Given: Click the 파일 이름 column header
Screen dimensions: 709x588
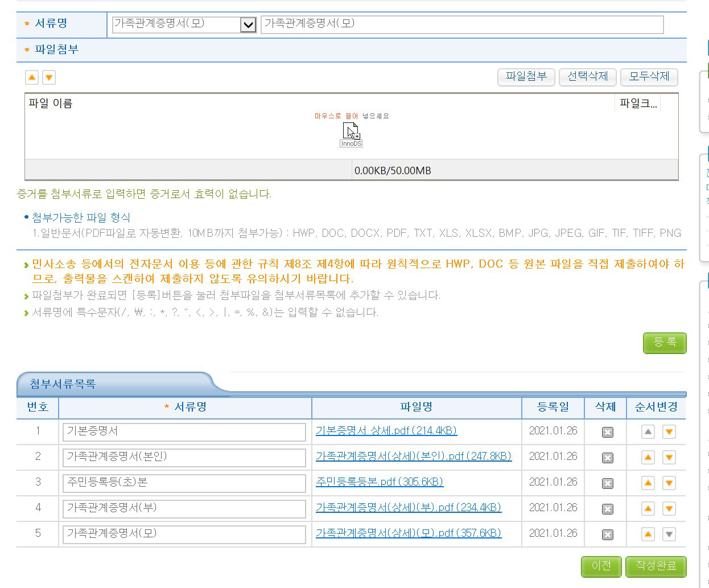Looking at the screenshot, I should (50, 104).
